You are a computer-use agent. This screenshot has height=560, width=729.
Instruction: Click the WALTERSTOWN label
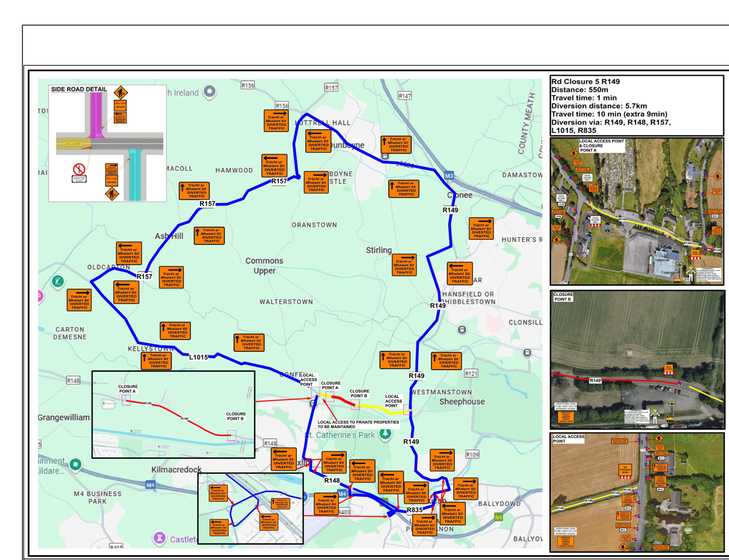[x=286, y=302]
